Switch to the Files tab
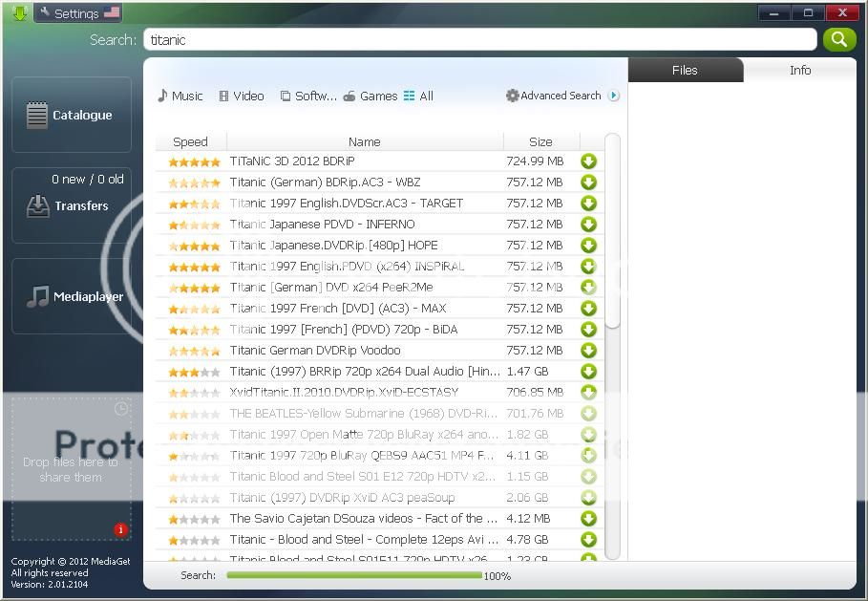This screenshot has width=868, height=601. [685, 70]
